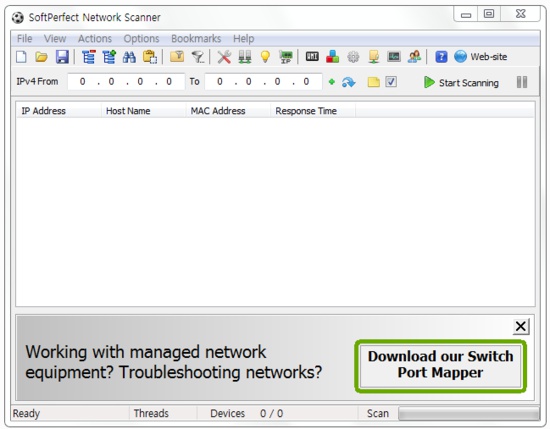550x429 pixels.
Task: Minimize the SoftPerfect Network Scanner window
Action: tap(466, 14)
